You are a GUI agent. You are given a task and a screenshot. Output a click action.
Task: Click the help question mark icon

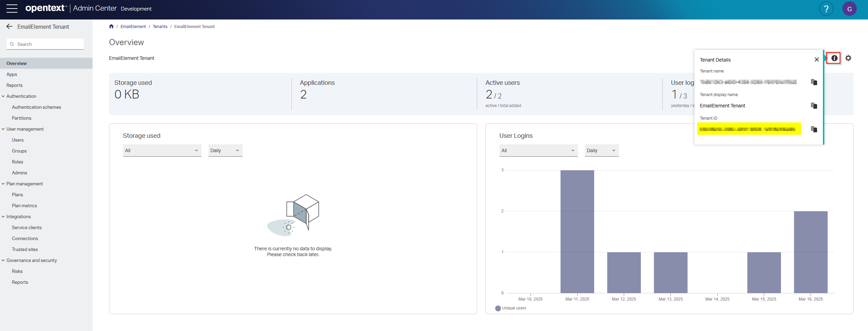[826, 9]
